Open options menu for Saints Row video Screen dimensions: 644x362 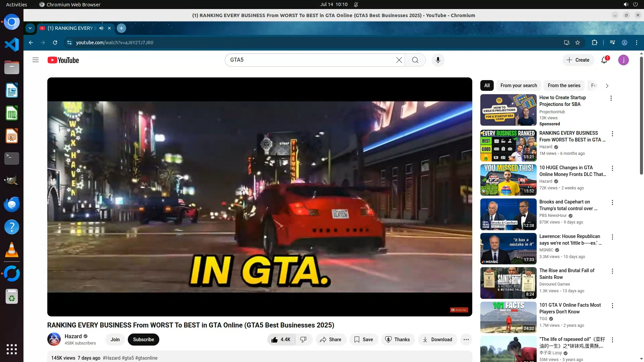coord(612,271)
